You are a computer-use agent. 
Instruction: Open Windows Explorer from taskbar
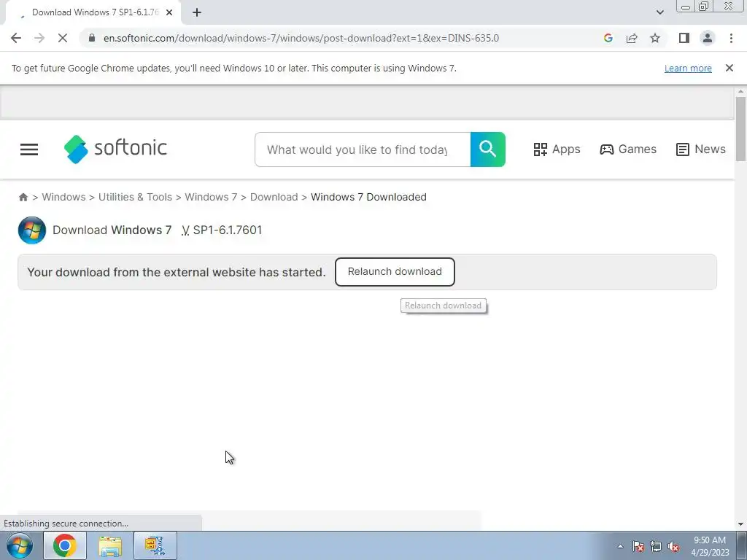tap(110, 545)
